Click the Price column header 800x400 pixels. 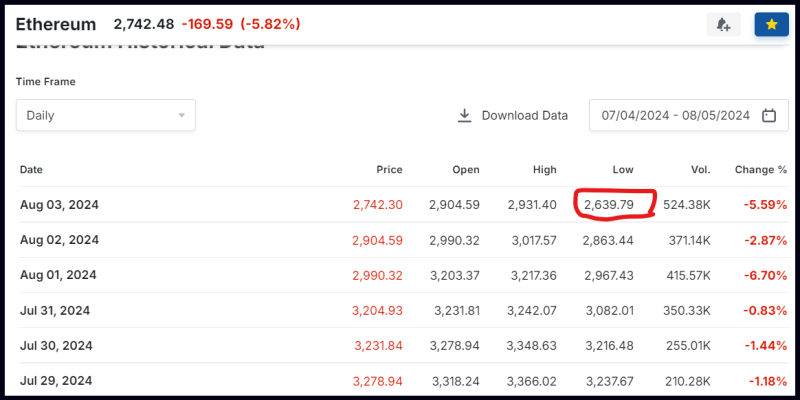pos(389,170)
